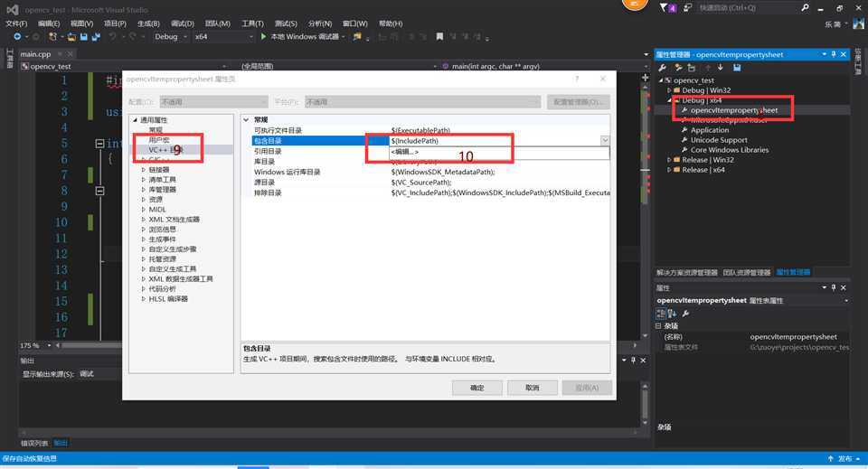Click the move down arrow in Property Manager
Screen dimensions: 868x469
pyautogui.click(x=721, y=68)
